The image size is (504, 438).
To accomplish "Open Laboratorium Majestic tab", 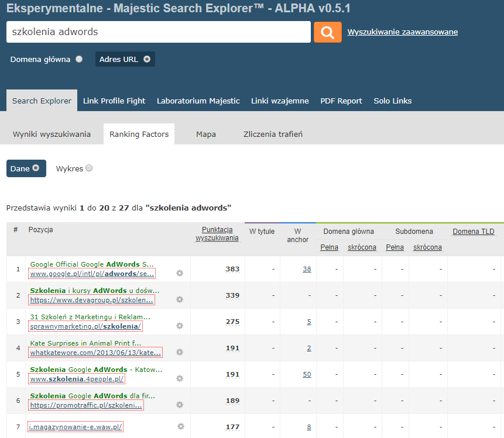I will 198,101.
